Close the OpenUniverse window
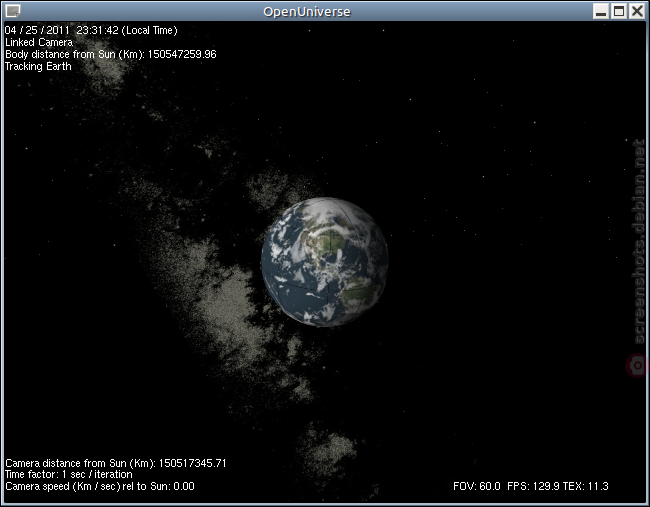The width and height of the screenshot is (650, 507). pyautogui.click(x=637, y=11)
